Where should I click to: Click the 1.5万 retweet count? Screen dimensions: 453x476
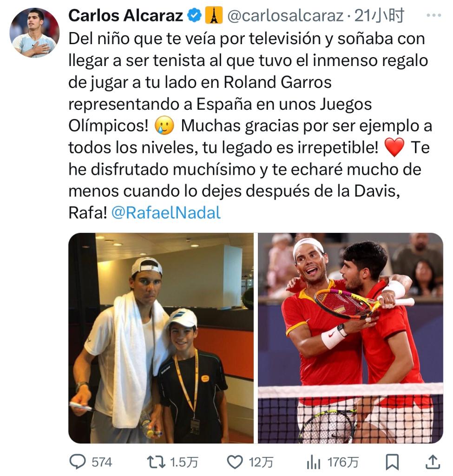tap(184, 463)
